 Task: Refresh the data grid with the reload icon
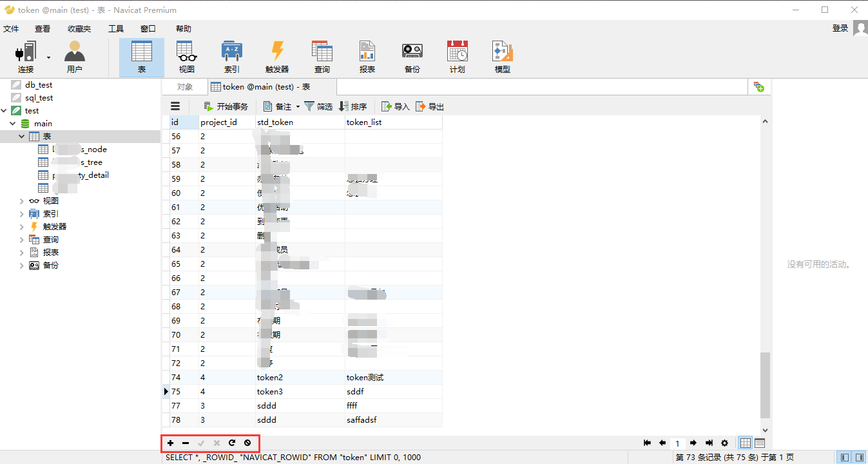232,443
